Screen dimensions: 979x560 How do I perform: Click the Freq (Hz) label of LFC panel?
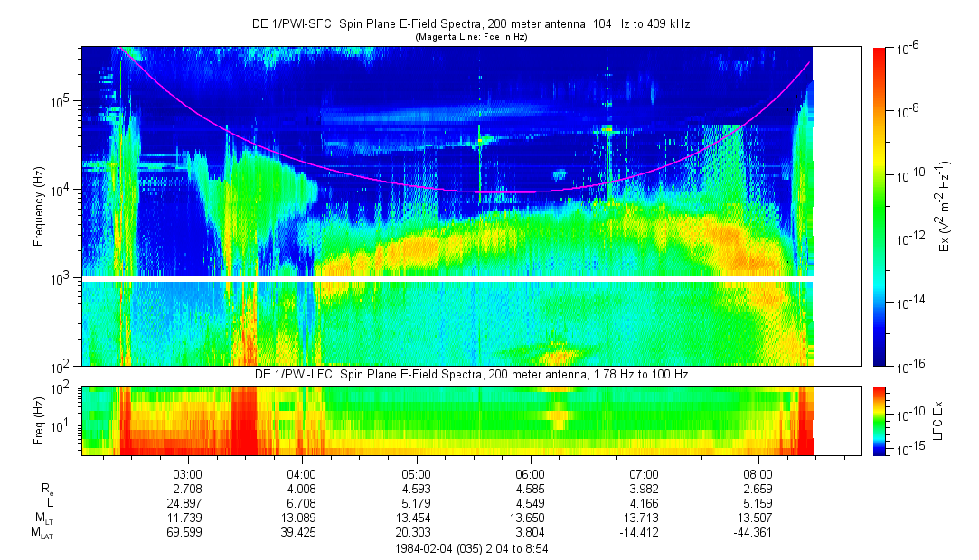pyautogui.click(x=39, y=420)
